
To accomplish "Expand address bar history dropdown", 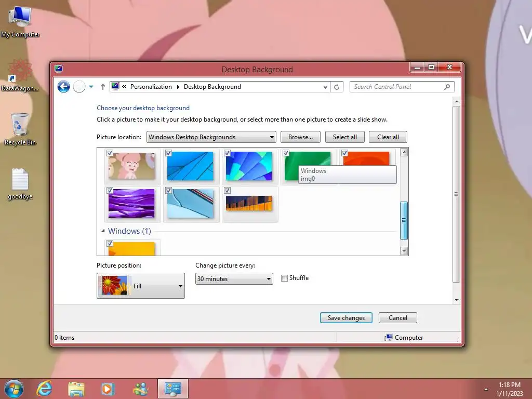I will pos(325,87).
